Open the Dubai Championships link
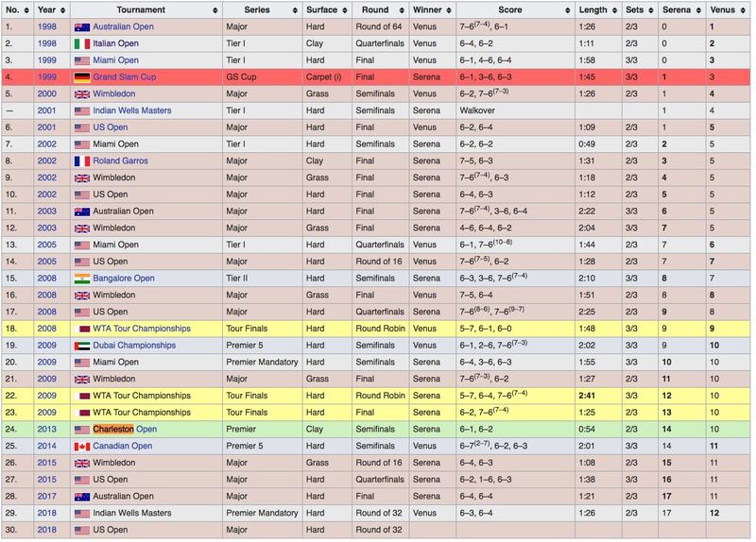Image resolution: width=756 pixels, height=542 pixels. coord(134,346)
